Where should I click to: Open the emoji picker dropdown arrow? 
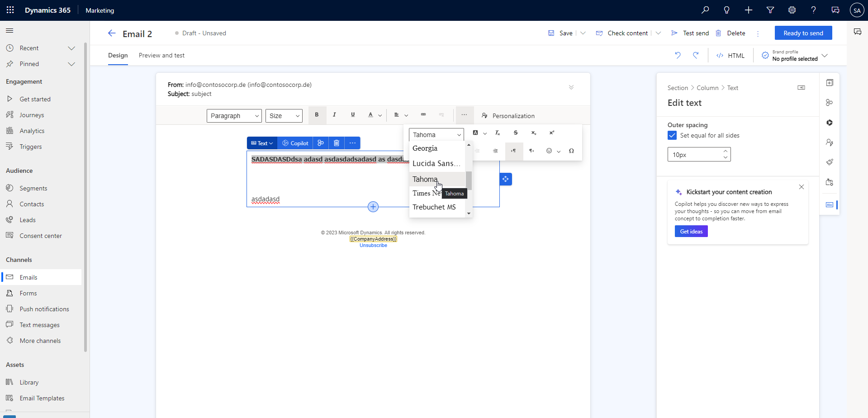click(x=559, y=152)
